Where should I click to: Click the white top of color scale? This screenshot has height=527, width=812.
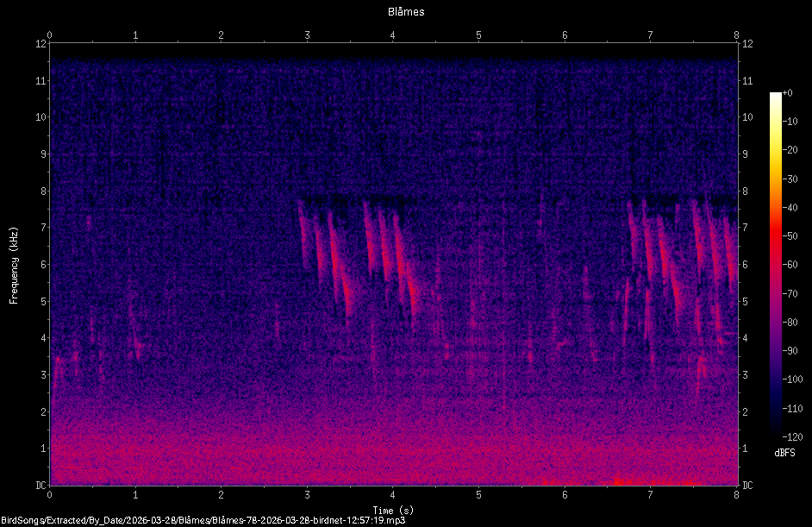click(775, 96)
